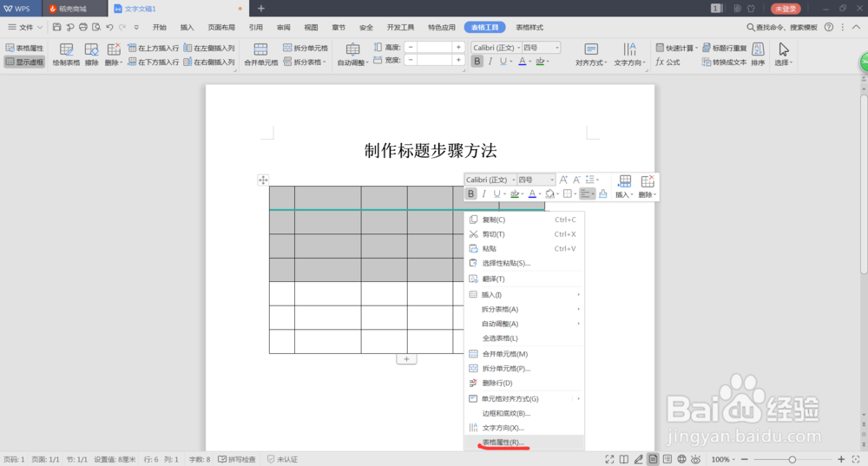The width and height of the screenshot is (868, 466).
Task: Undo the last action
Action: point(109,27)
